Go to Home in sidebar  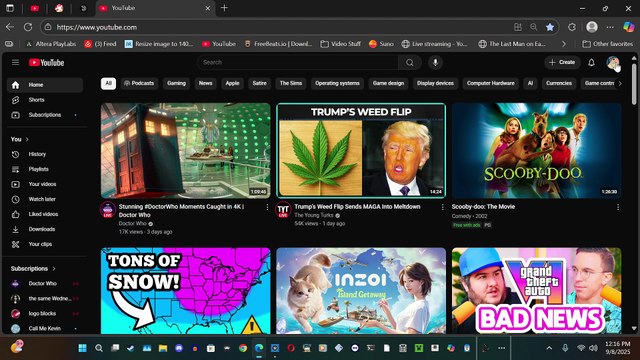44,85
